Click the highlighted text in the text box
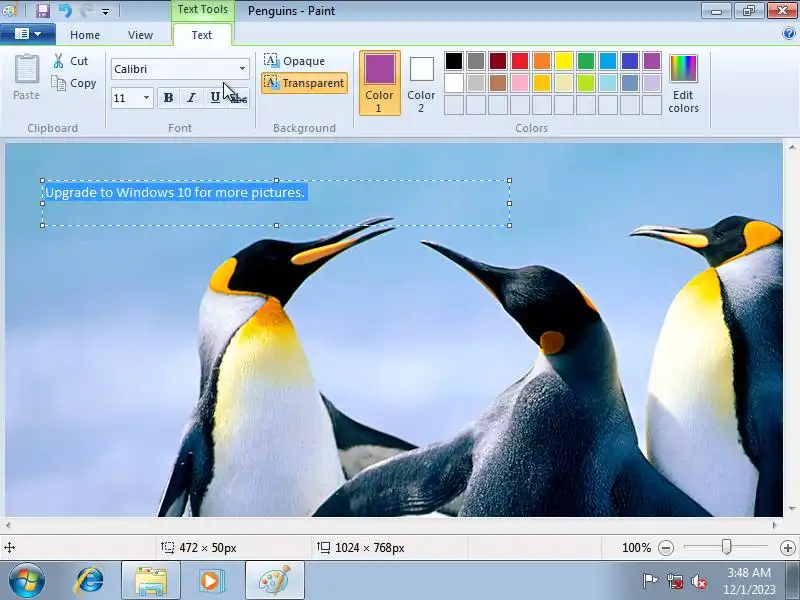Image resolution: width=800 pixels, height=600 pixels. click(175, 192)
